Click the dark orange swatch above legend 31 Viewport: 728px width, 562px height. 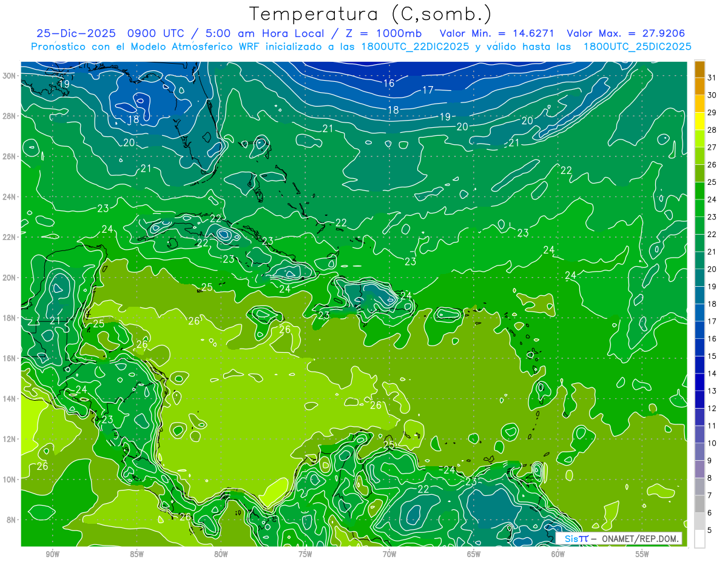tap(699, 69)
